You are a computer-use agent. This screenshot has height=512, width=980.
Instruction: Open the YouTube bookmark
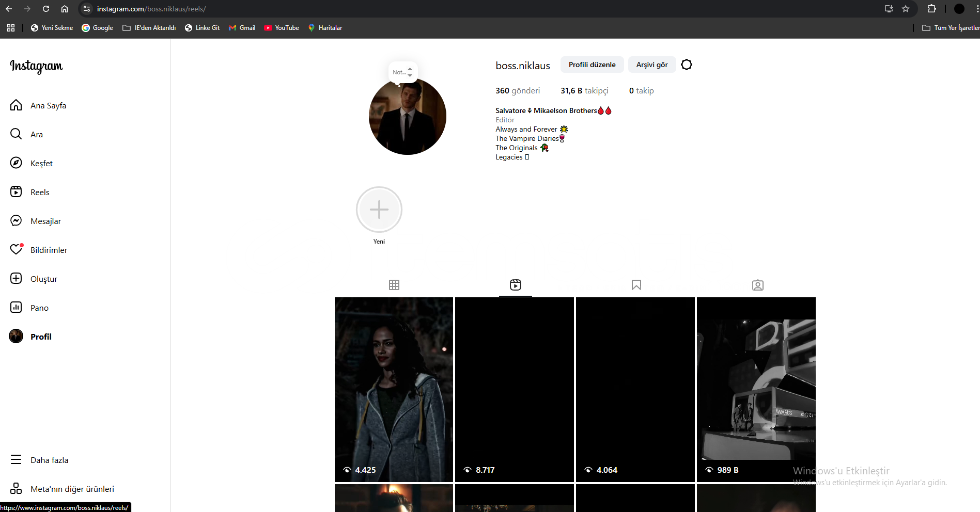click(282, 28)
